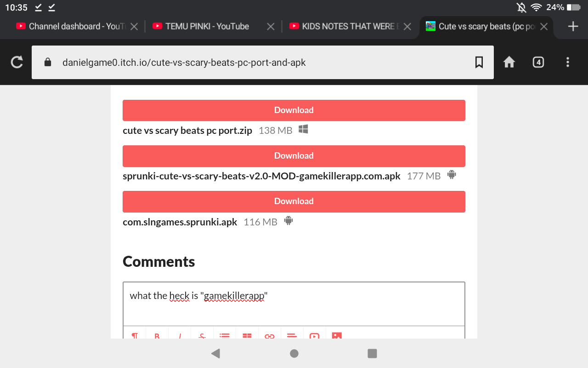Screen dimensions: 588x368
Task: Tap the Android recent apps square
Action: [373, 353]
